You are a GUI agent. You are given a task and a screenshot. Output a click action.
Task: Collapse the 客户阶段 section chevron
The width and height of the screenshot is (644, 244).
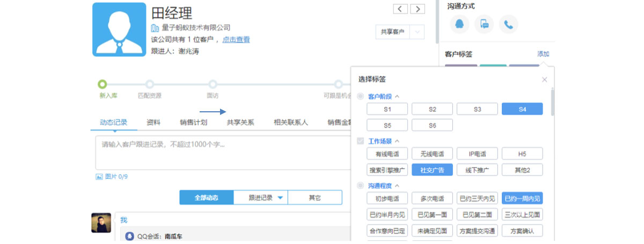pos(397,97)
